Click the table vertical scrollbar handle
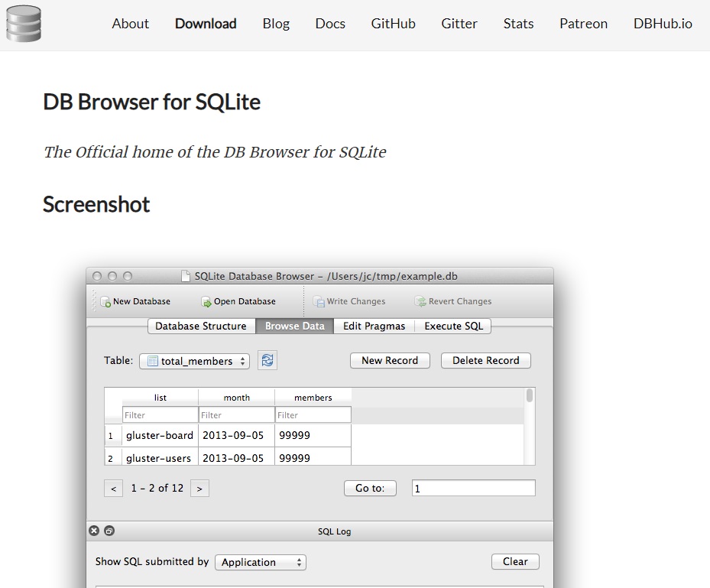710x588 pixels. coord(530,396)
